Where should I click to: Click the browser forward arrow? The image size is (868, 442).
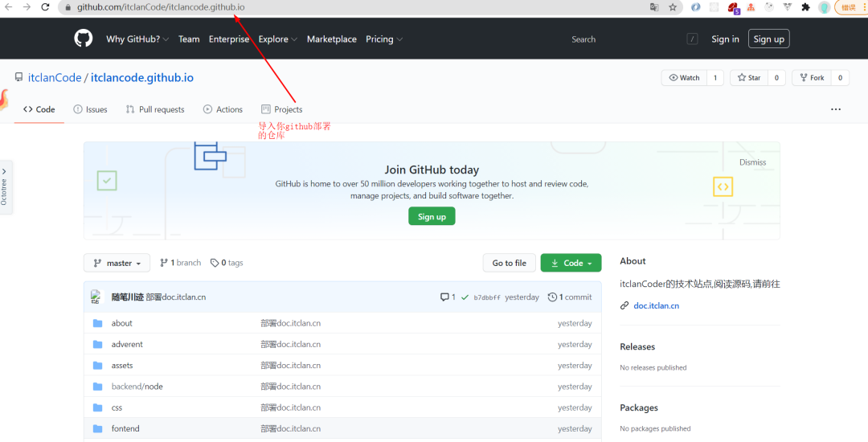tap(27, 7)
